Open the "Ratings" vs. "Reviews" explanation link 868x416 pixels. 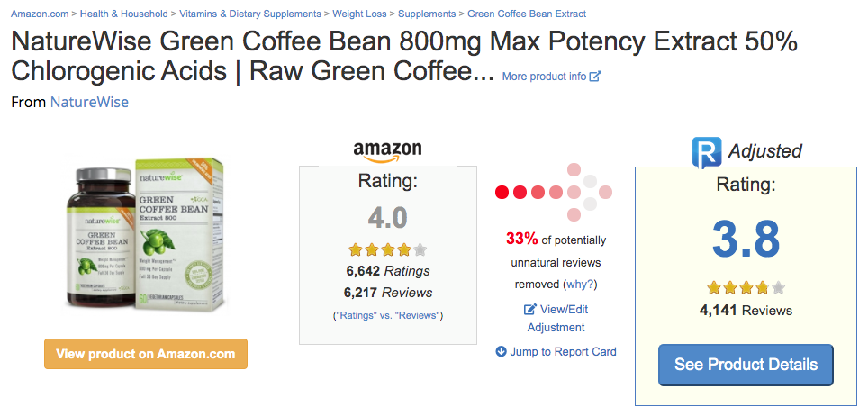point(387,316)
